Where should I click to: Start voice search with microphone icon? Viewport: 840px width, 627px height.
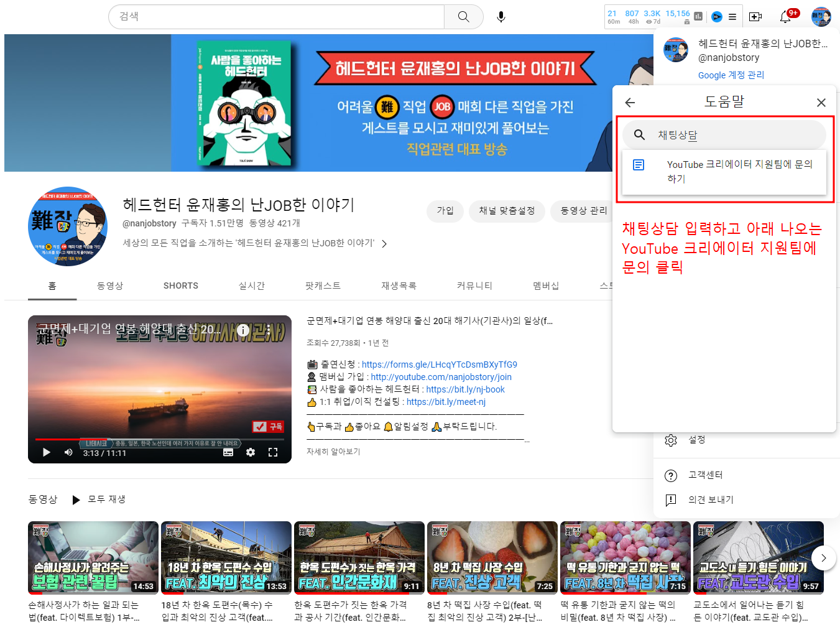pyautogui.click(x=501, y=17)
